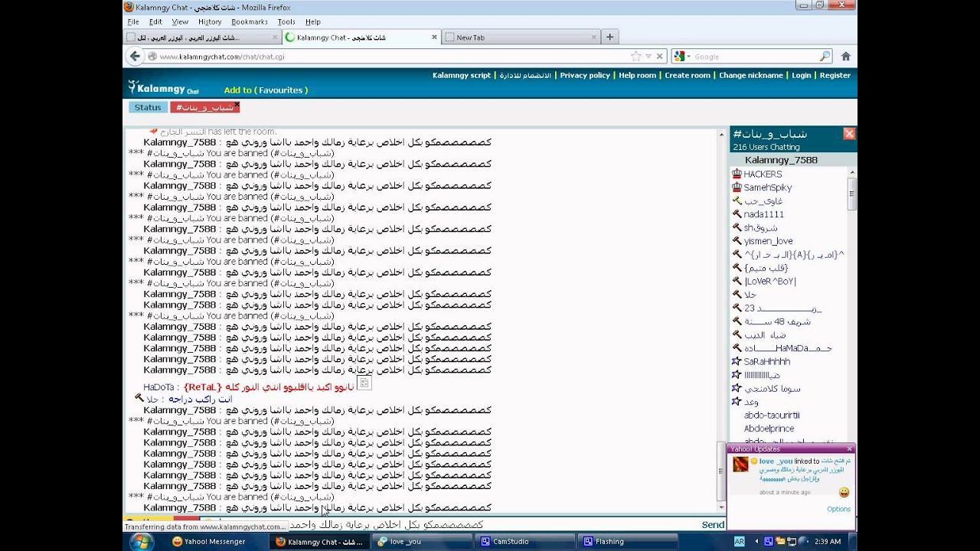The height and width of the screenshot is (551, 980).
Task: Open the Firefox home page icon
Action: [846, 56]
